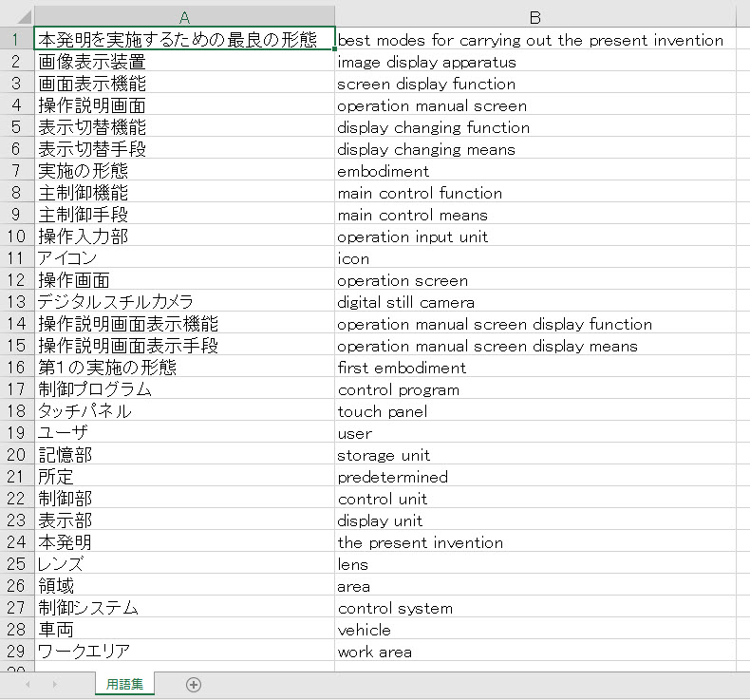Switch to the 用語集 sheet tab

point(124,684)
